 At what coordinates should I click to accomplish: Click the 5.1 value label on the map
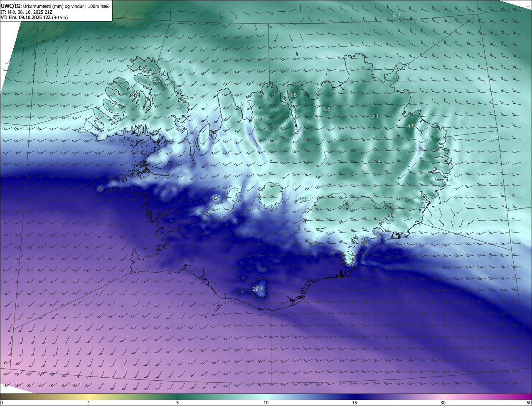pyautogui.click(x=375, y=116)
